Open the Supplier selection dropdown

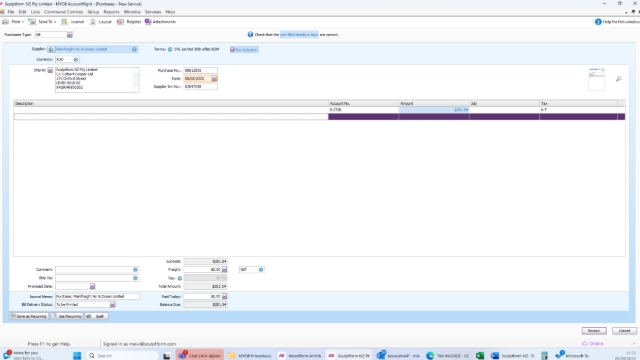(134, 49)
